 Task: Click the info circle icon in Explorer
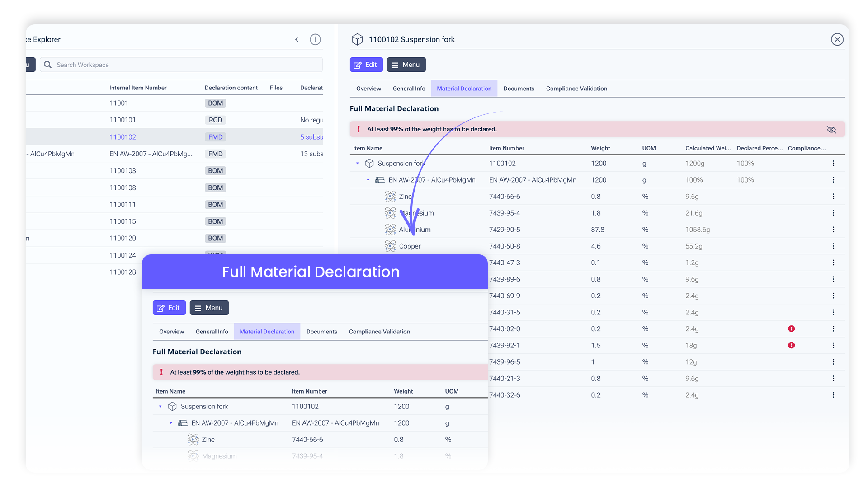point(315,40)
